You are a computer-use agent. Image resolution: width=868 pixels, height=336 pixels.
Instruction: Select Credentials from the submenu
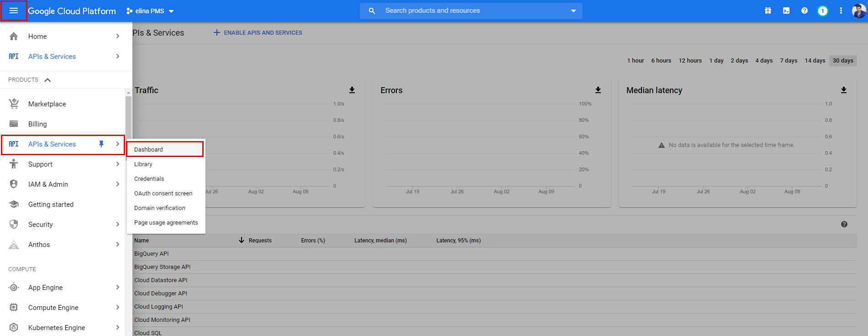click(x=166, y=178)
